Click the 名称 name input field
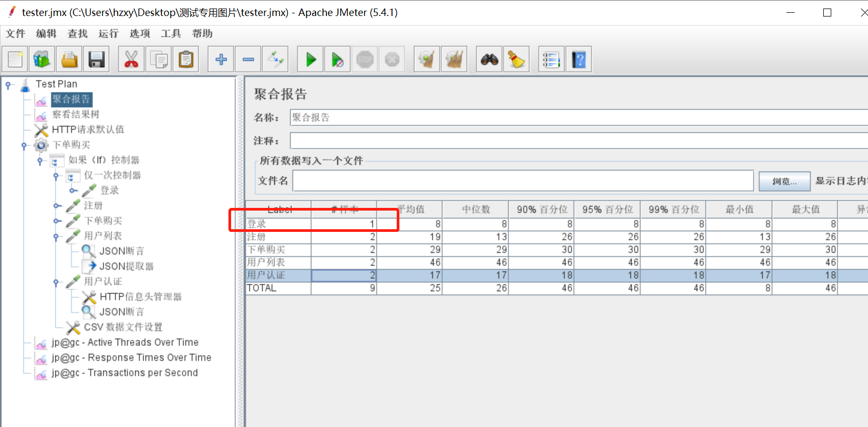Screen dimensions: 868x427 [579, 117]
